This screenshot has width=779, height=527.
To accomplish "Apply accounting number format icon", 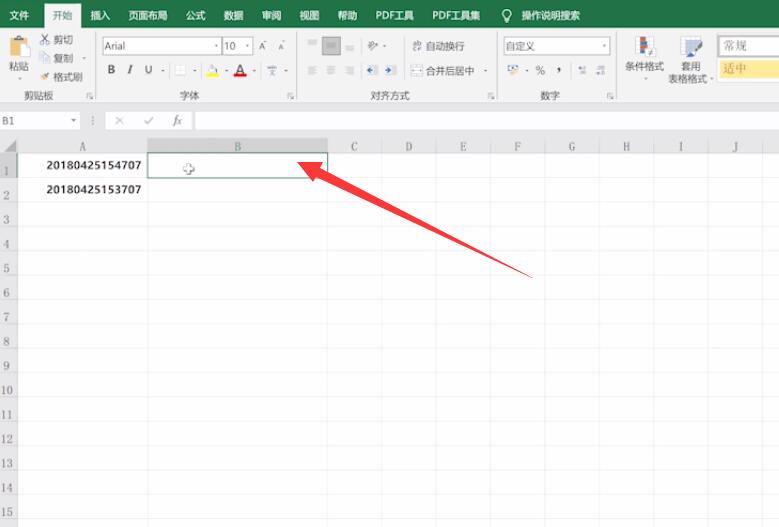I will [513, 70].
